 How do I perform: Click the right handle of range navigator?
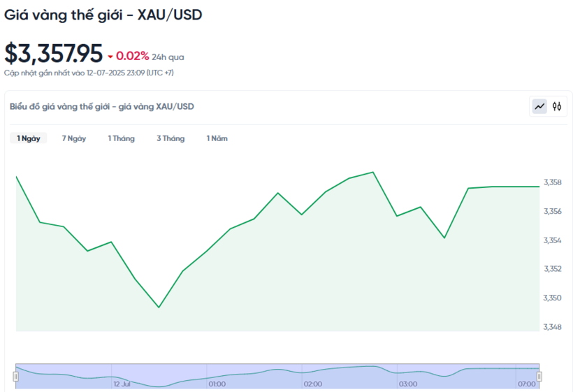[x=539, y=377]
